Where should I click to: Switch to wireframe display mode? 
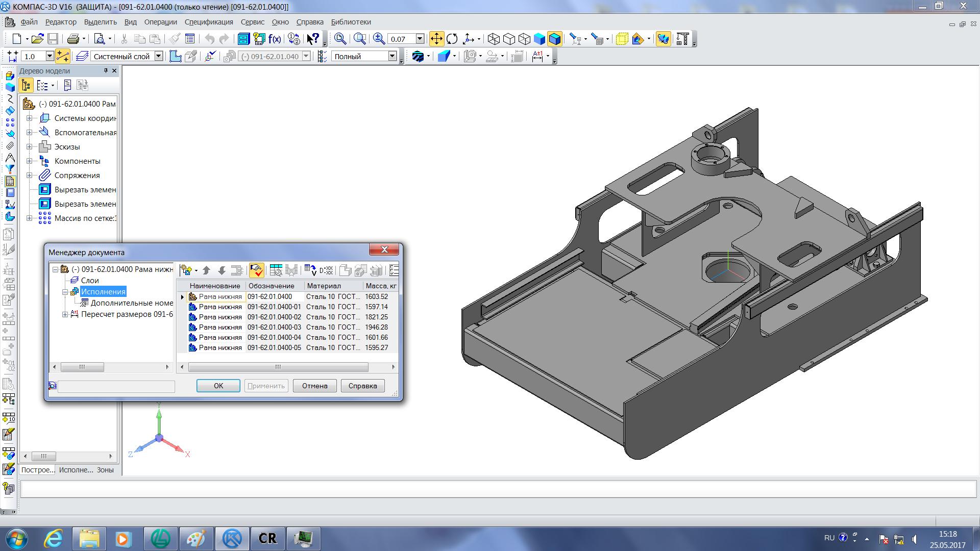click(x=494, y=39)
